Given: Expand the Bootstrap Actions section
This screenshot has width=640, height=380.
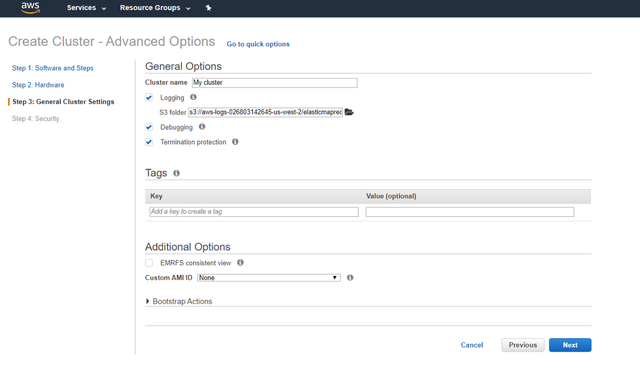Looking at the screenshot, I should (179, 301).
